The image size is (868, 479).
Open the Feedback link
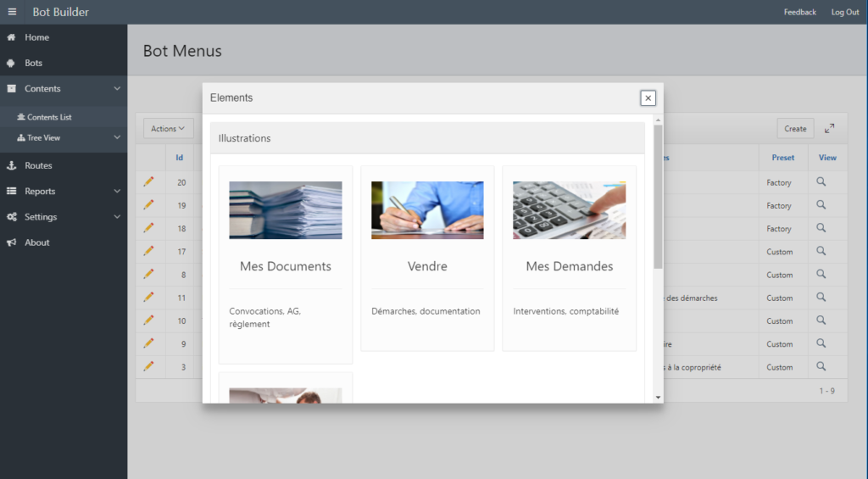799,12
